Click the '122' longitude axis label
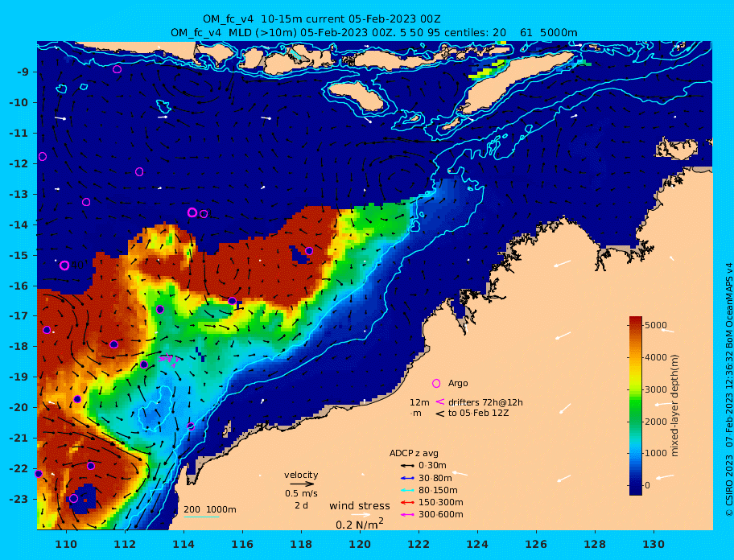734x560 pixels. (419, 544)
